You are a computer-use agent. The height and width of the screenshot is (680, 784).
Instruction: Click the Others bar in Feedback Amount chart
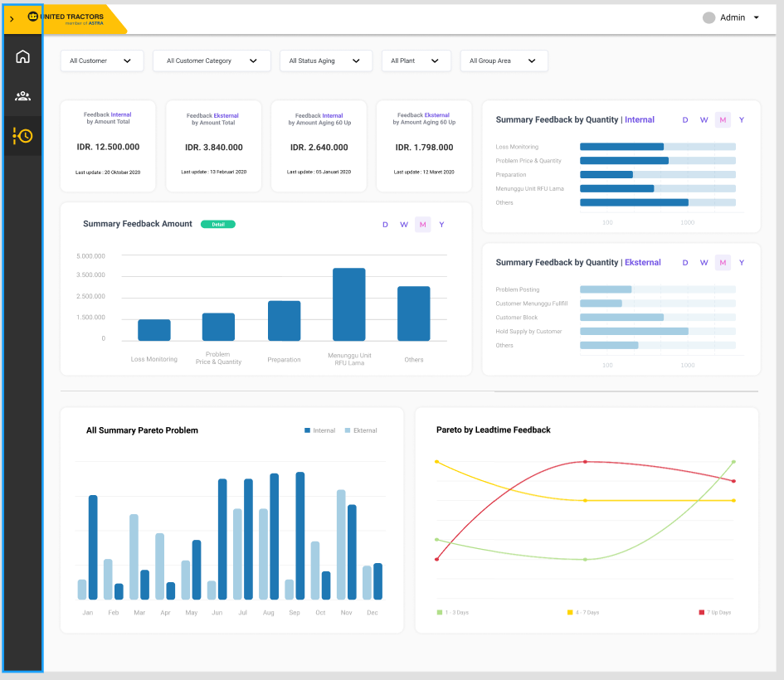click(413, 313)
